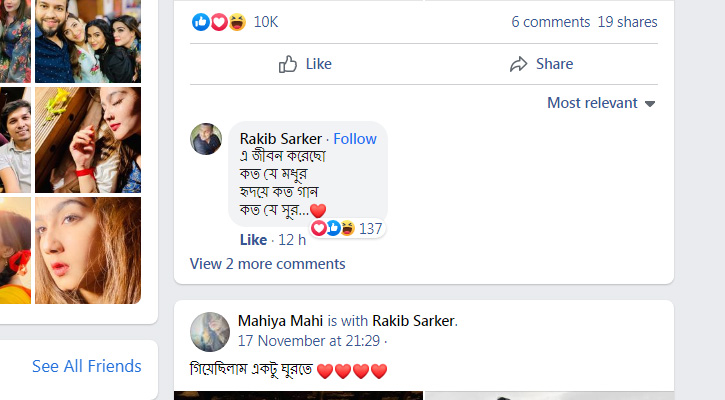Click the post reaction emoji cluster
This screenshot has width=725, height=400.
pos(219,22)
